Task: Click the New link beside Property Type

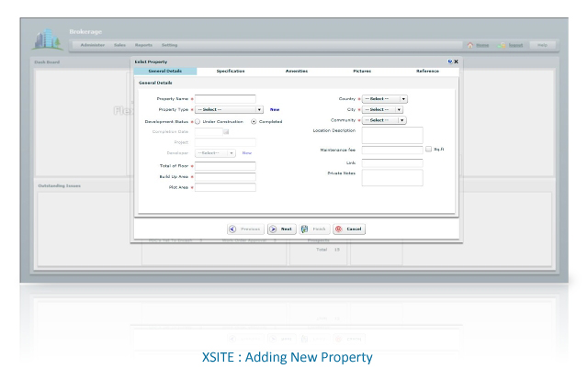Action: pos(275,109)
